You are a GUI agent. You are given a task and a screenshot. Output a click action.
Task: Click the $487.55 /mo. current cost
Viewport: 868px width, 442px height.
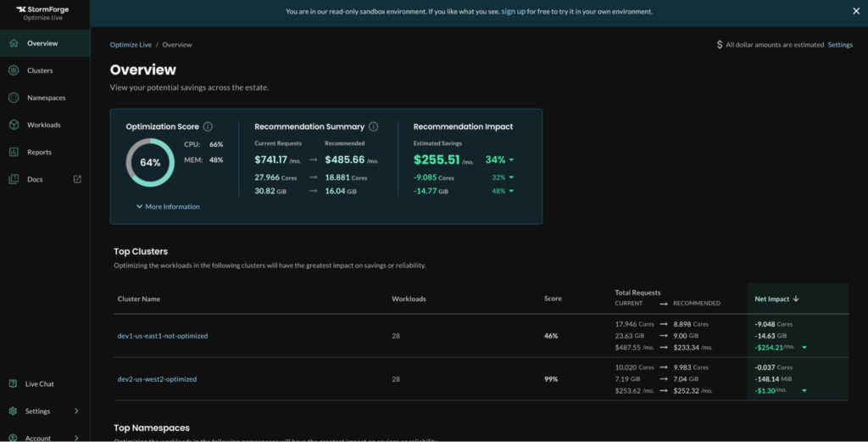tap(634, 348)
